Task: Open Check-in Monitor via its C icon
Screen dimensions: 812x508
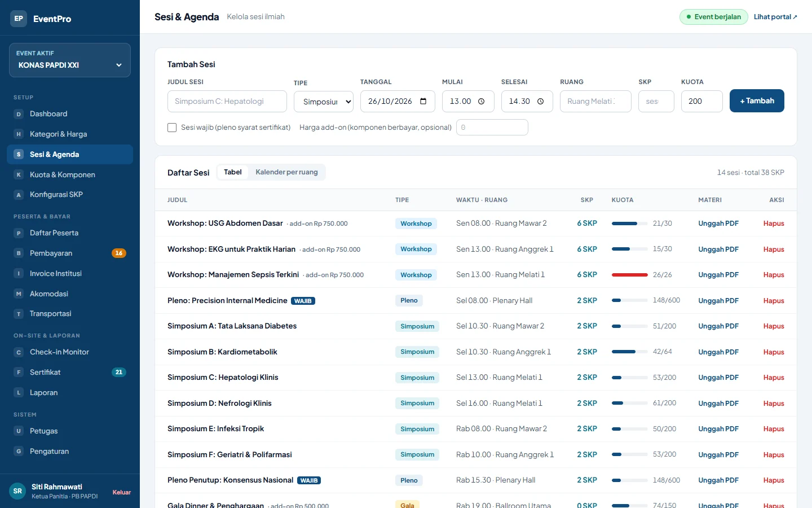Action: 19,352
